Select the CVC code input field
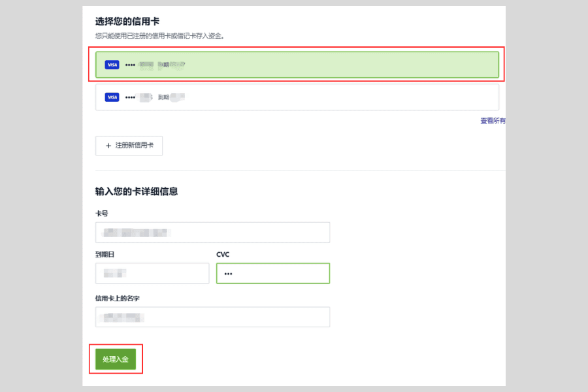Screen dimensions: 588x392 point(273,273)
